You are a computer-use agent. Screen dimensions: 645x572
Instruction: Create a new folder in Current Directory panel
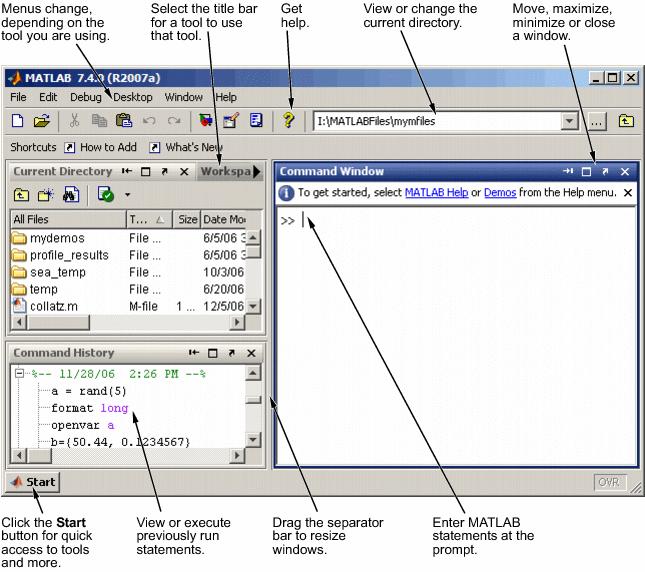click(46, 195)
